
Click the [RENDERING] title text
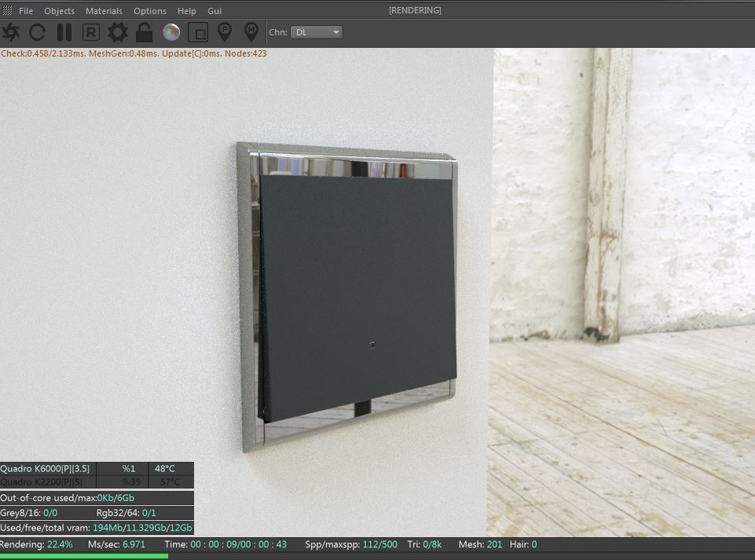click(415, 10)
